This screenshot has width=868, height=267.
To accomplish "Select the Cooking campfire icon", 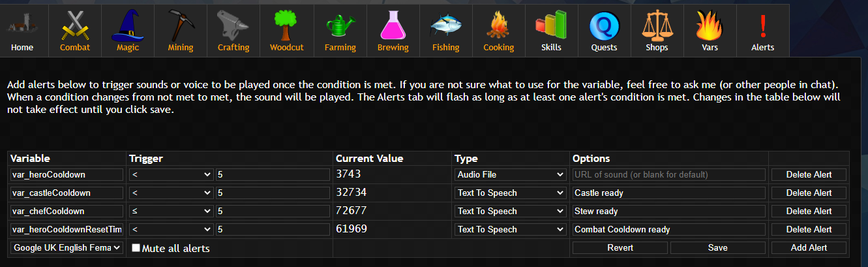I will tap(499, 25).
